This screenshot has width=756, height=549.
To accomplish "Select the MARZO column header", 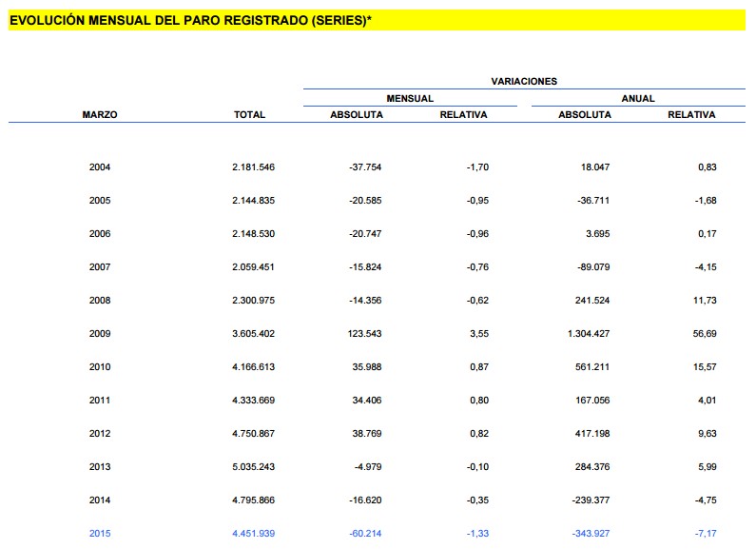I will (100, 115).
